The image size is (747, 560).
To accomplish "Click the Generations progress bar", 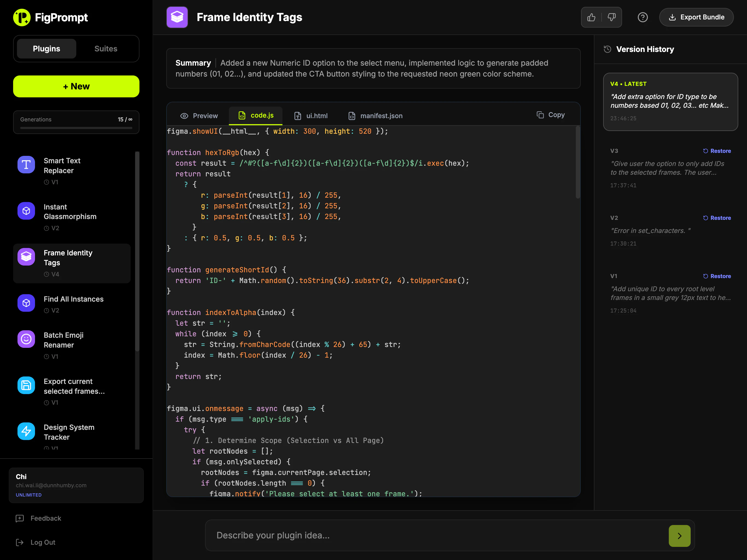I will pos(76,128).
